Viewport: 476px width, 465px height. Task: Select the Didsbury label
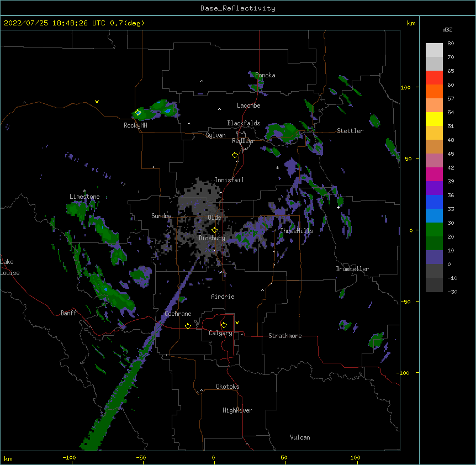tap(212, 238)
